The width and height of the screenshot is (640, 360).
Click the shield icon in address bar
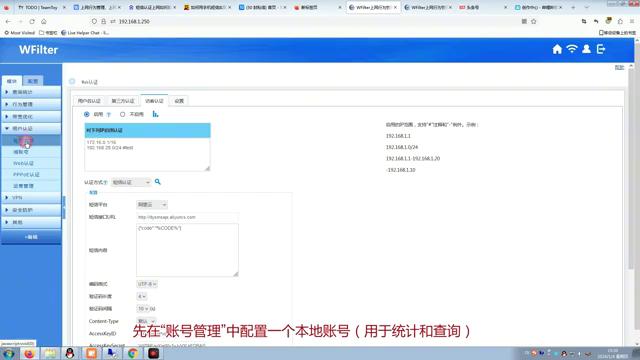click(x=94, y=21)
